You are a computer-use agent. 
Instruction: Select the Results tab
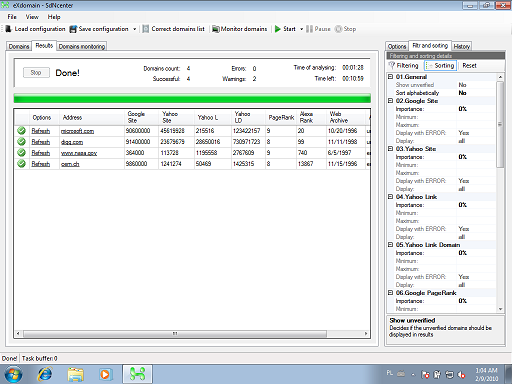point(44,45)
